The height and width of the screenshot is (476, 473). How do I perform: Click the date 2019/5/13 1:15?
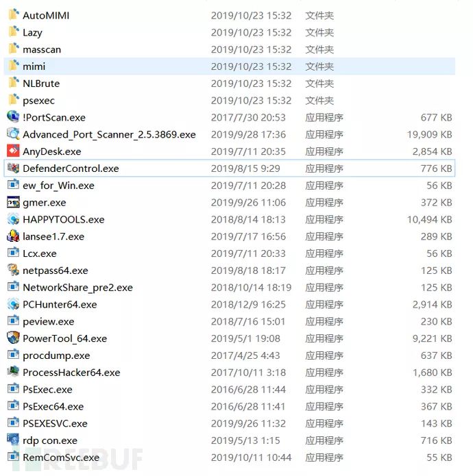pos(245,440)
